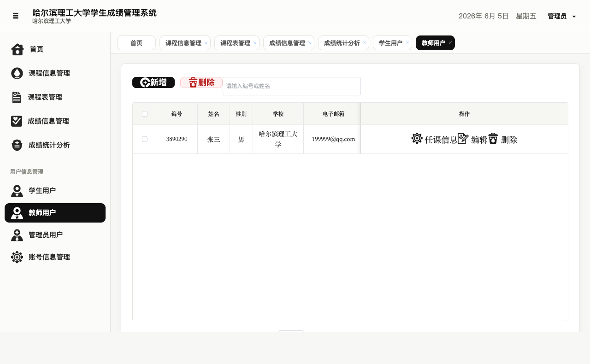Screen dimensions: 590x364
Task: Click the email cell 199999@qq.com
Action: click(333, 139)
